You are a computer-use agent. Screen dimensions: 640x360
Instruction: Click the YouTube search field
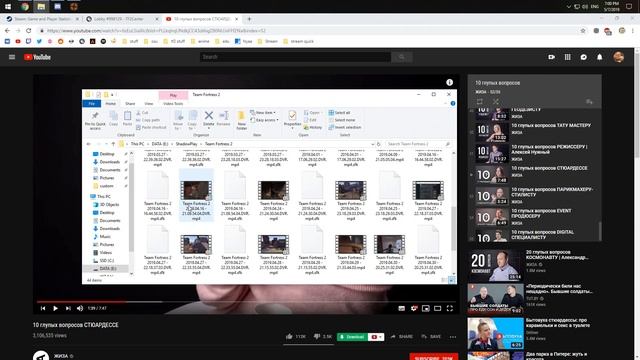click(295, 57)
